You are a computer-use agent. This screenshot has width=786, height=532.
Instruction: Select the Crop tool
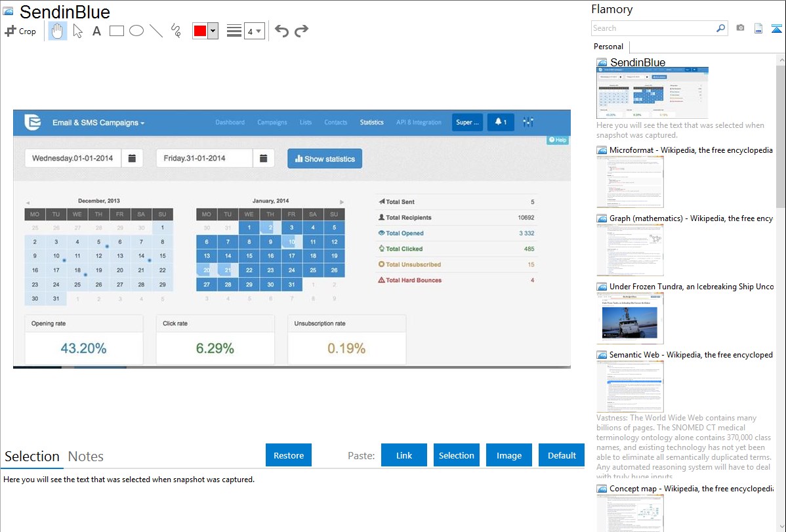[x=20, y=31]
